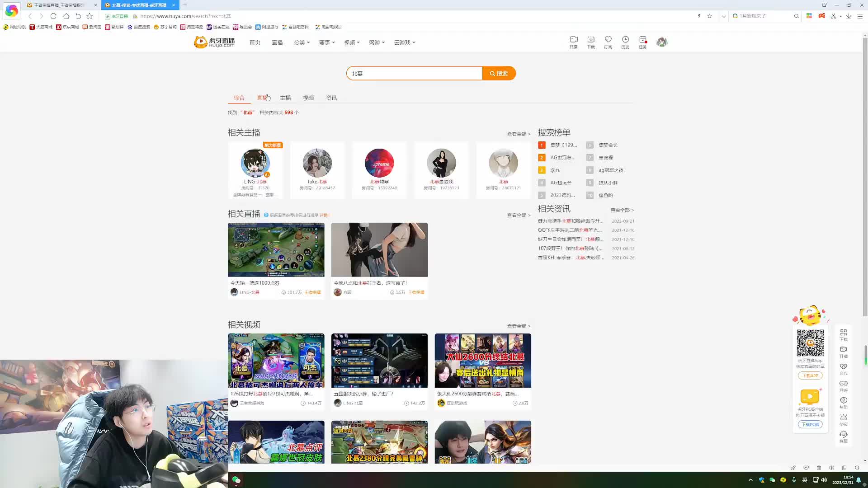Expand hidden tray icons with the chevron
Screen dimensions: 868x488
click(750, 480)
